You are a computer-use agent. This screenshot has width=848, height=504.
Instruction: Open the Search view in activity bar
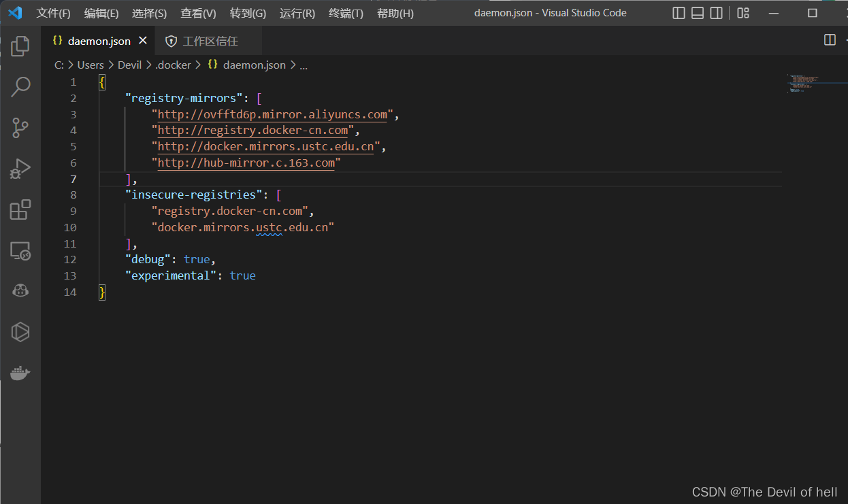click(x=20, y=86)
